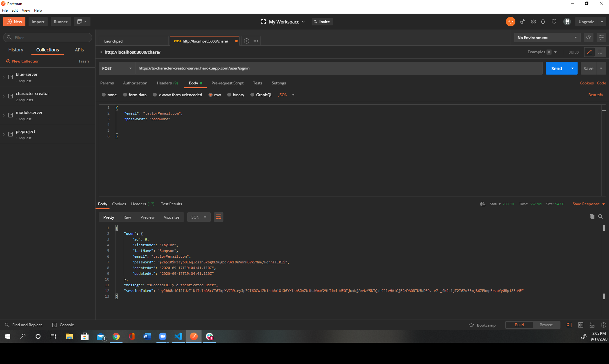Click the network globe icon near Status
The width and height of the screenshot is (609, 364).
[482, 204]
